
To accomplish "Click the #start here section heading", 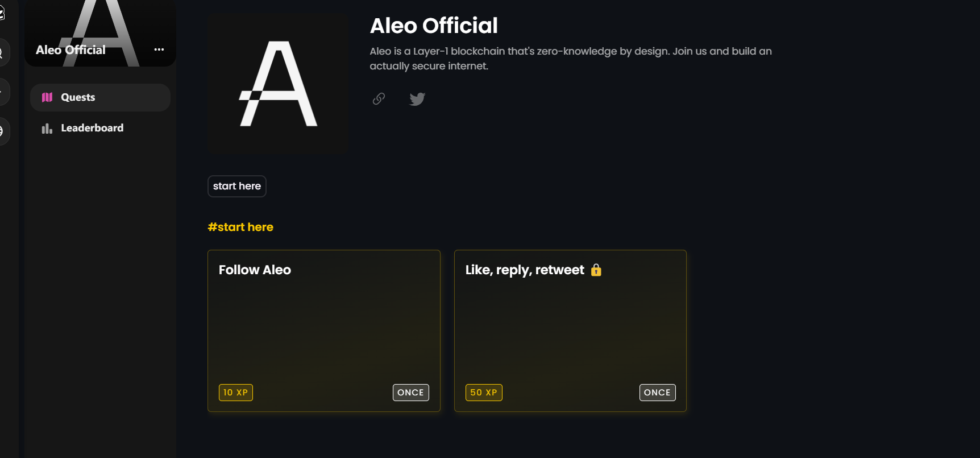I will (240, 227).
